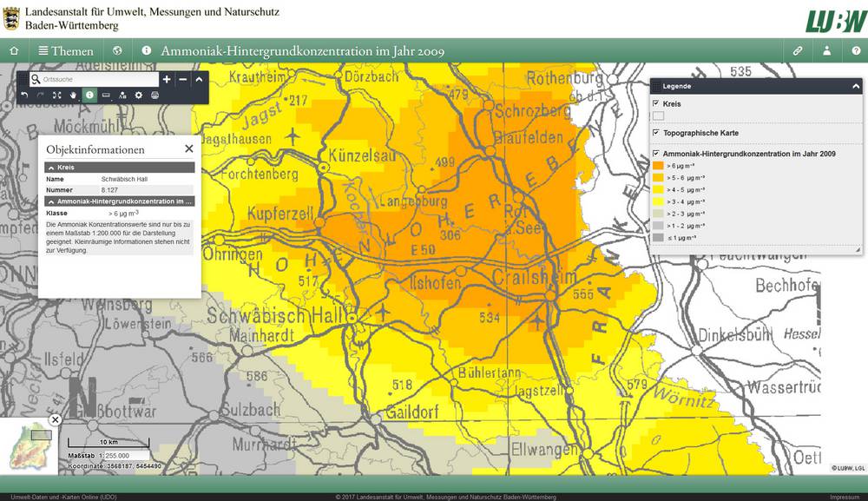Disable the Ammoniak-Hintergrundkonzentration layer checkbox

[656, 154]
